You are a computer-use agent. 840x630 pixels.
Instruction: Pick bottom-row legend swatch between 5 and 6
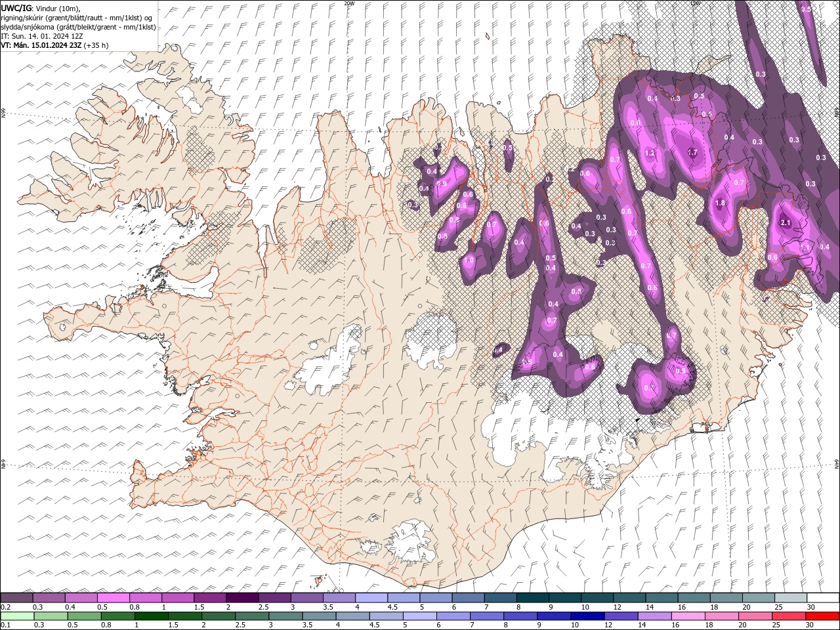[420, 616]
